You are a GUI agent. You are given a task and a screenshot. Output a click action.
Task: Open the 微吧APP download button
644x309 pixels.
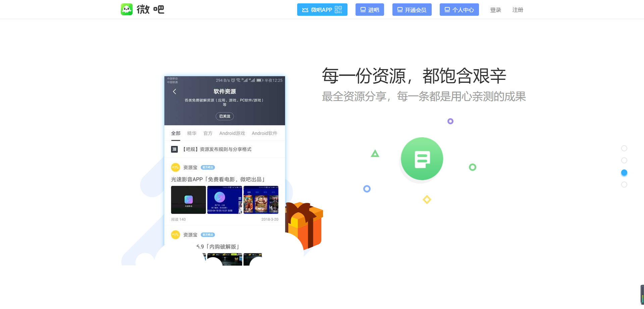(322, 10)
